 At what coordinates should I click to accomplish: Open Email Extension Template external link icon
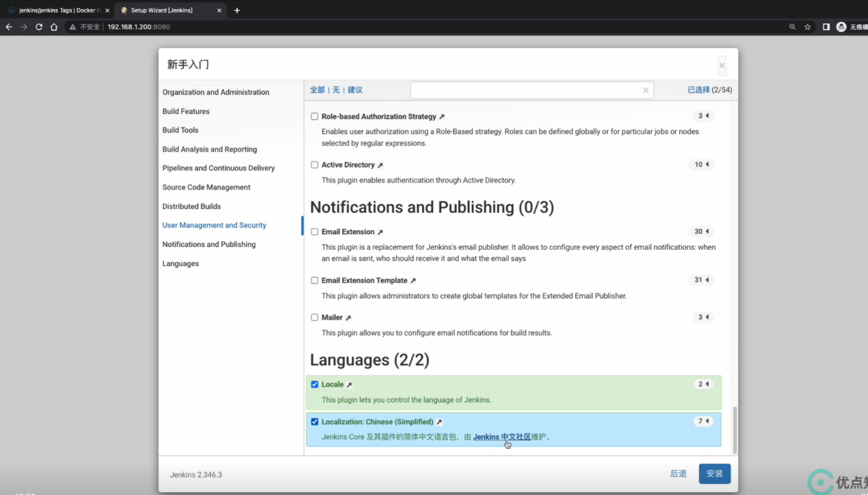pyautogui.click(x=413, y=281)
